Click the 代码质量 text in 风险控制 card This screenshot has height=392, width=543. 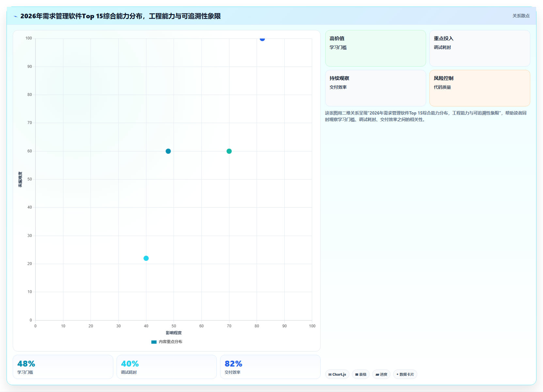442,87
